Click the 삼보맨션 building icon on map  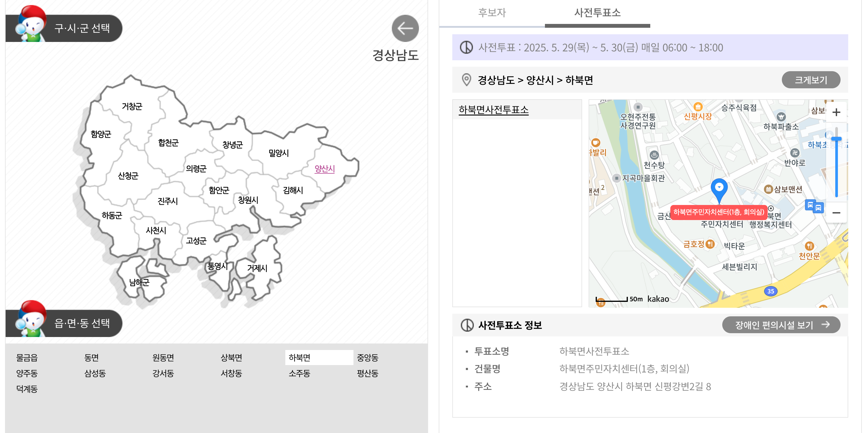pyautogui.click(x=768, y=189)
